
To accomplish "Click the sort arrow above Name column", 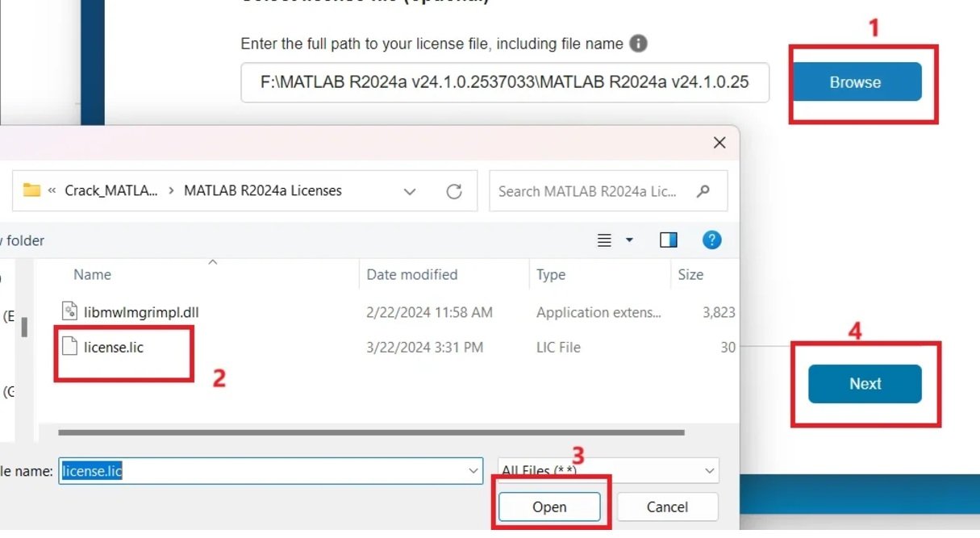I will click(213, 262).
